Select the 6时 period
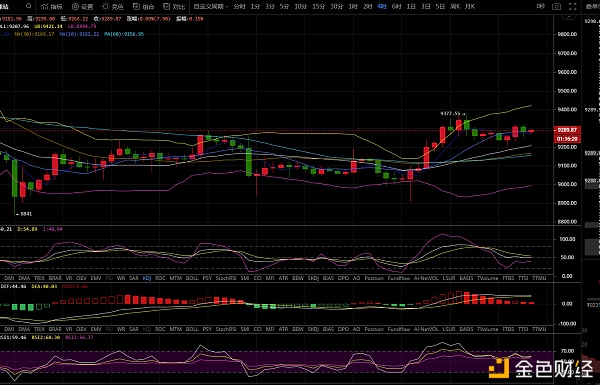Image resolution: width=600 pixels, height=385 pixels. (x=396, y=7)
